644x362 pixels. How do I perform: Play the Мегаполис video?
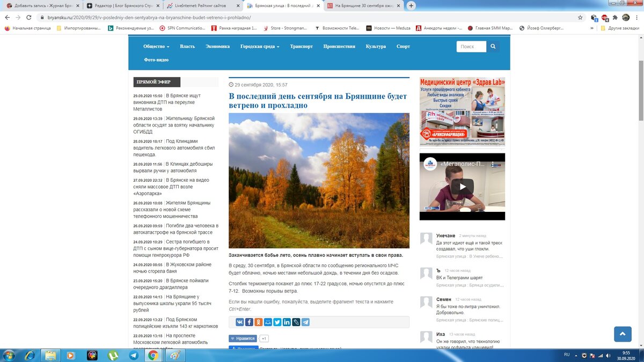point(462,187)
